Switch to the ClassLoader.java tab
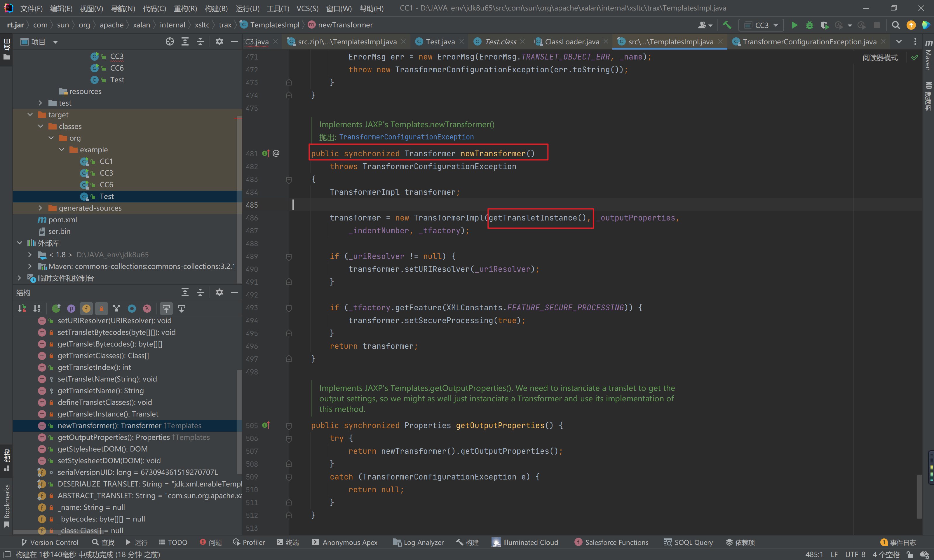The width and height of the screenshot is (934, 560). 571,41
